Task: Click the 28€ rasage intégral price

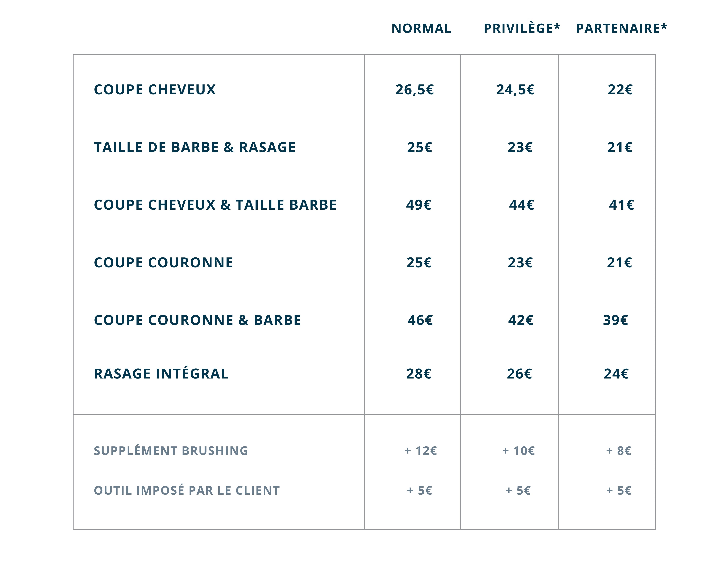Action: (419, 374)
